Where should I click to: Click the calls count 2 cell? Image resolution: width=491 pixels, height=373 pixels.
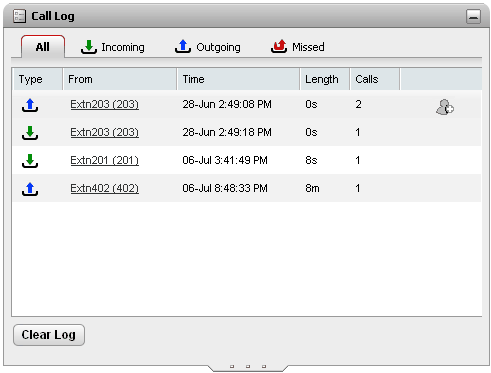(x=358, y=104)
